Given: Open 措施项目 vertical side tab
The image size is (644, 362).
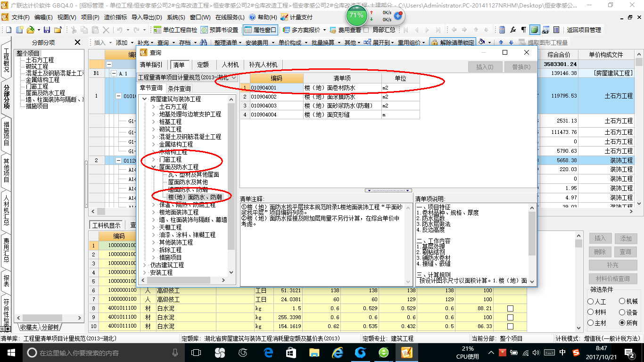Looking at the screenshot, I should pyautogui.click(x=6, y=134).
